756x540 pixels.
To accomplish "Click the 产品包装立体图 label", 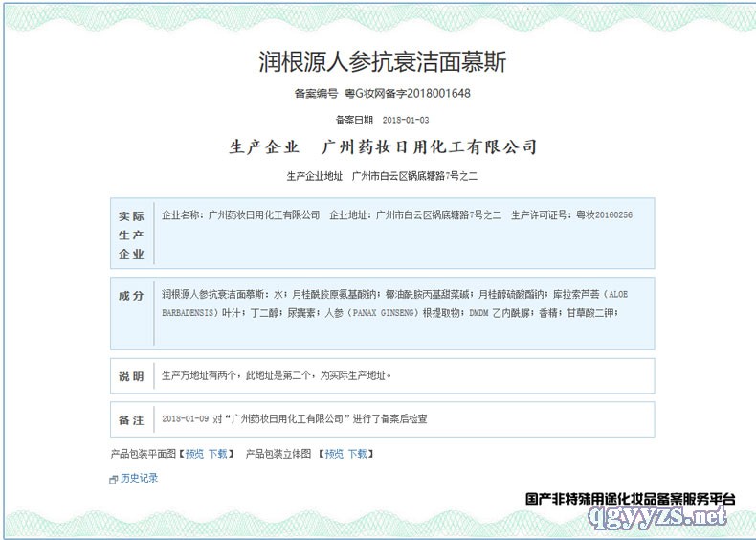I will click(x=278, y=454).
